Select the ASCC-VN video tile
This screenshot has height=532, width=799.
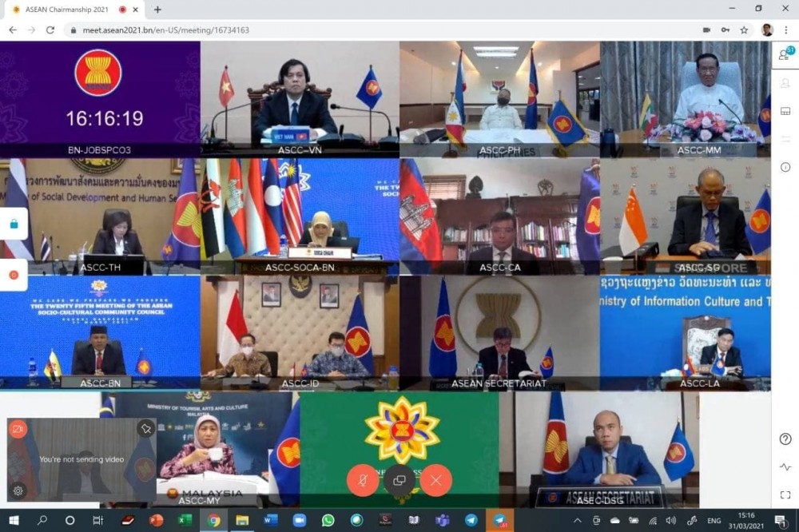(300, 99)
